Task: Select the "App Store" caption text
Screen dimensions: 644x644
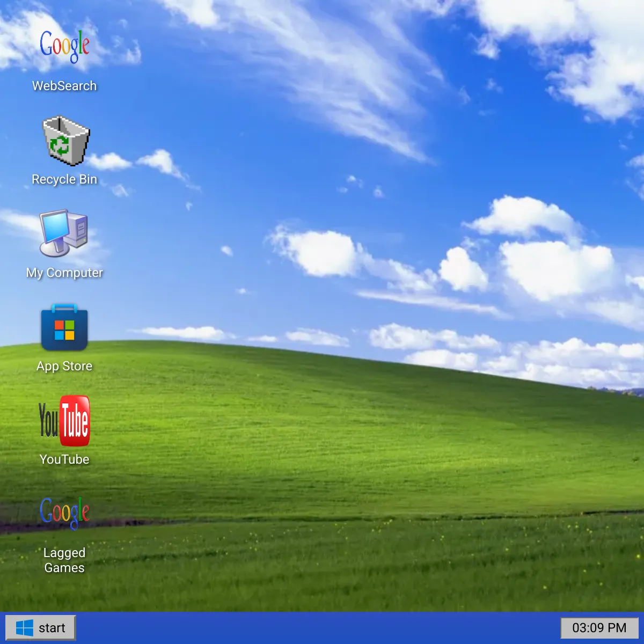Action: (64, 366)
